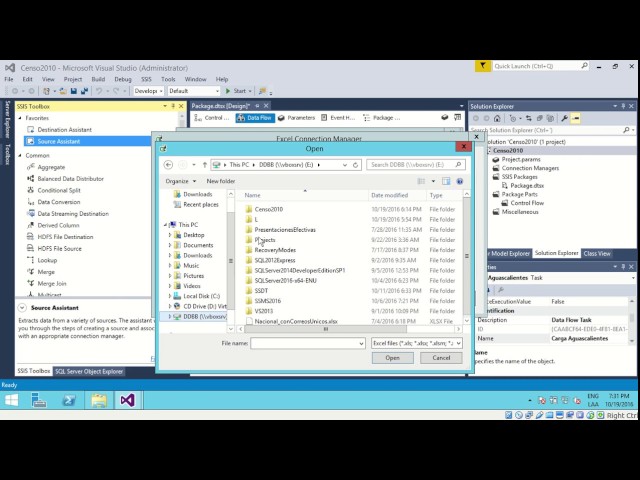Select Connection Managers in Solution Explorer
The height and width of the screenshot is (480, 640).
tap(530, 168)
